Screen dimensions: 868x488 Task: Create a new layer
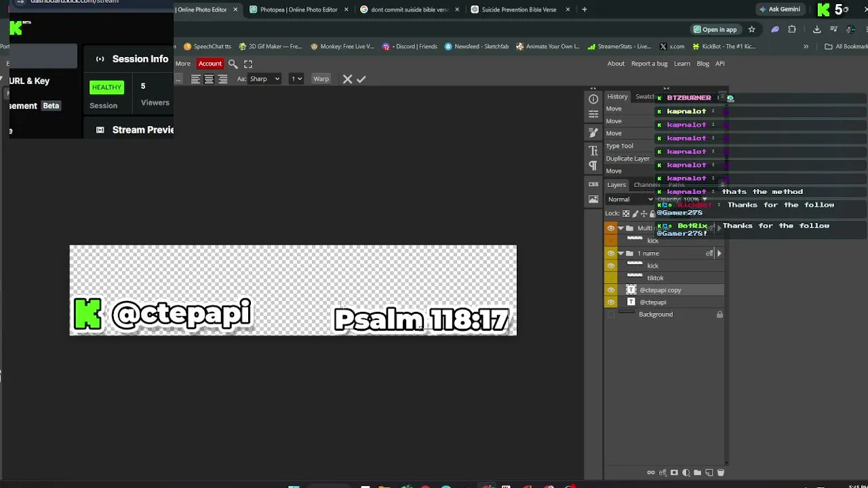709,472
